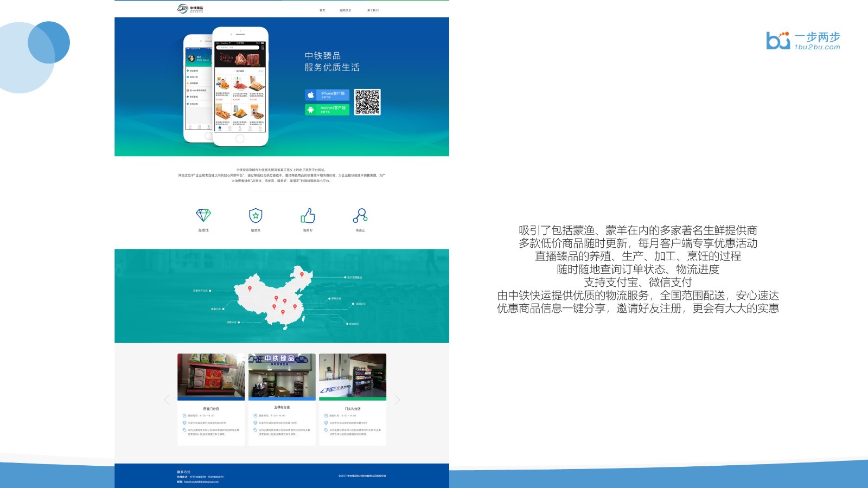Click the 郑州分店 map label

tap(336, 298)
